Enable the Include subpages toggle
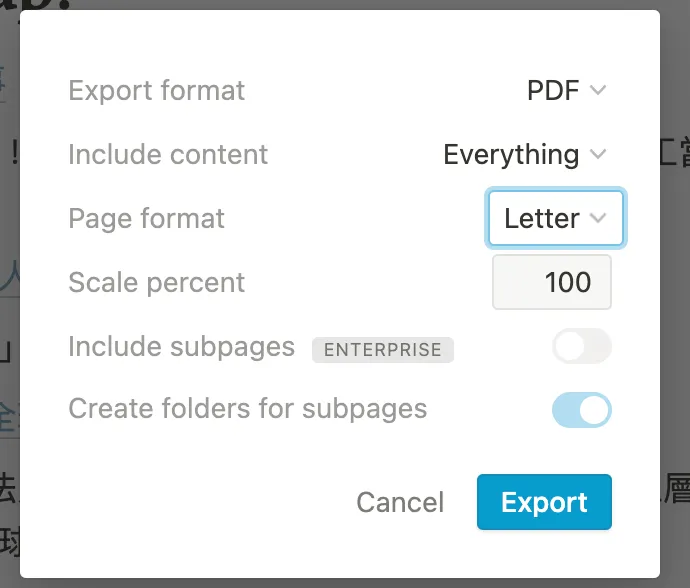690x588 pixels. click(581, 347)
